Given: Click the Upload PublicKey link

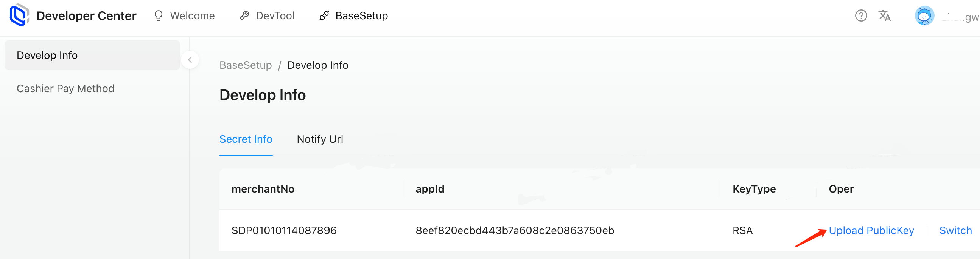Looking at the screenshot, I should pos(871,231).
